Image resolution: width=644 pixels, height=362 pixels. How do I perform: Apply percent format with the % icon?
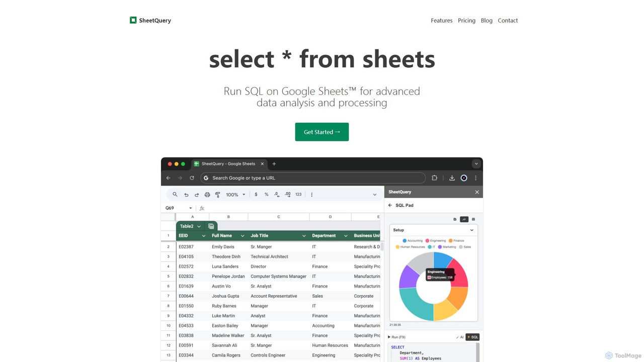coord(267,195)
